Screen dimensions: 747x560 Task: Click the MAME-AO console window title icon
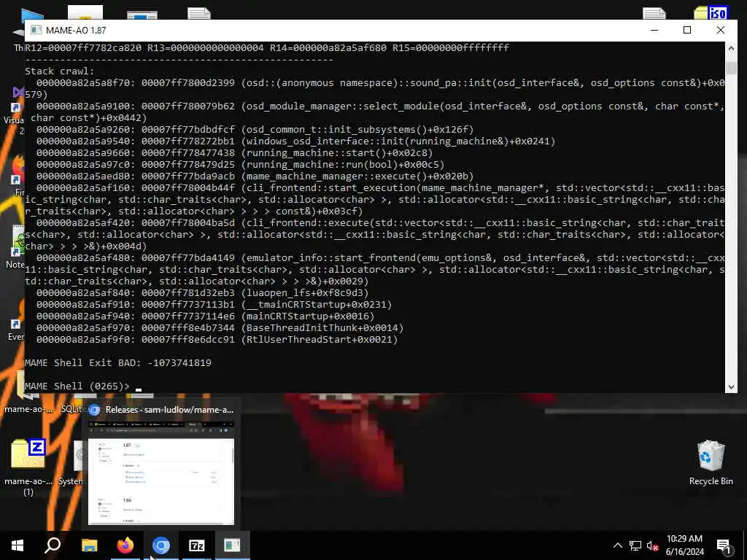[x=36, y=30]
